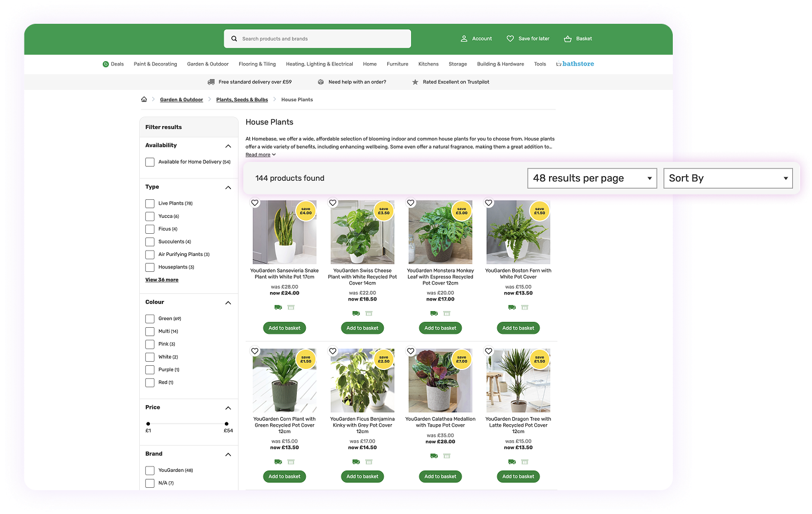
Task: Tick the Air Purifying Plants checkbox
Action: [x=150, y=255]
